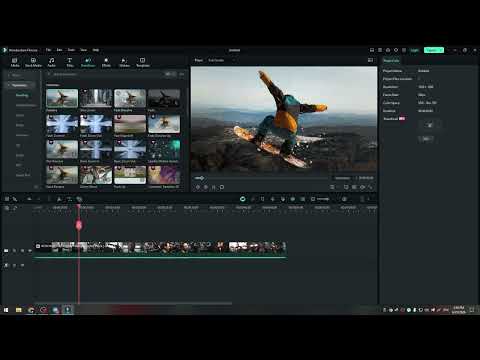Screen dimensions: 480x360
Task: Lock the video track
Action: pos(14,251)
